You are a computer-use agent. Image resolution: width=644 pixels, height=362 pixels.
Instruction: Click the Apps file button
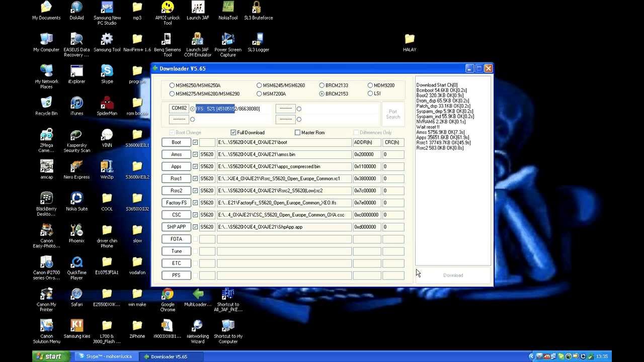pos(176,166)
